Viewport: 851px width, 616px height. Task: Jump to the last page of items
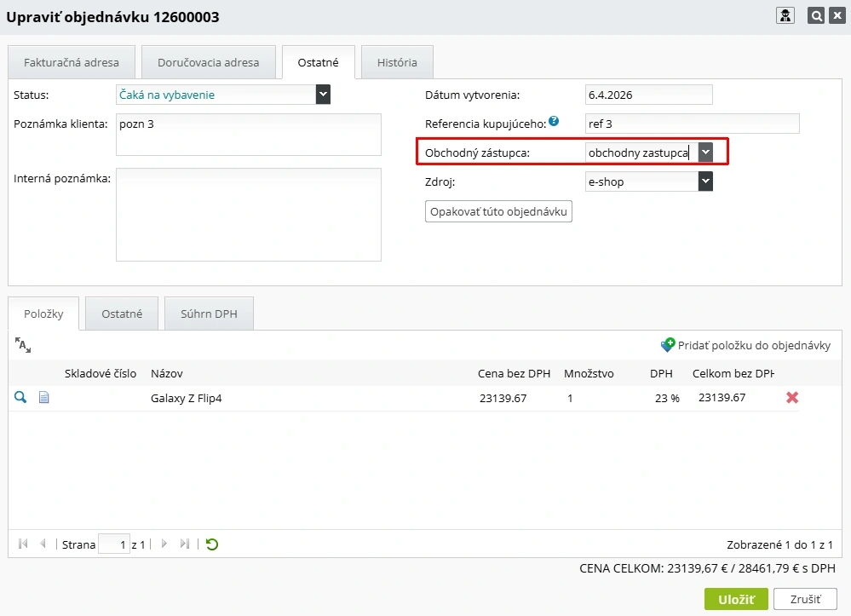(x=184, y=544)
